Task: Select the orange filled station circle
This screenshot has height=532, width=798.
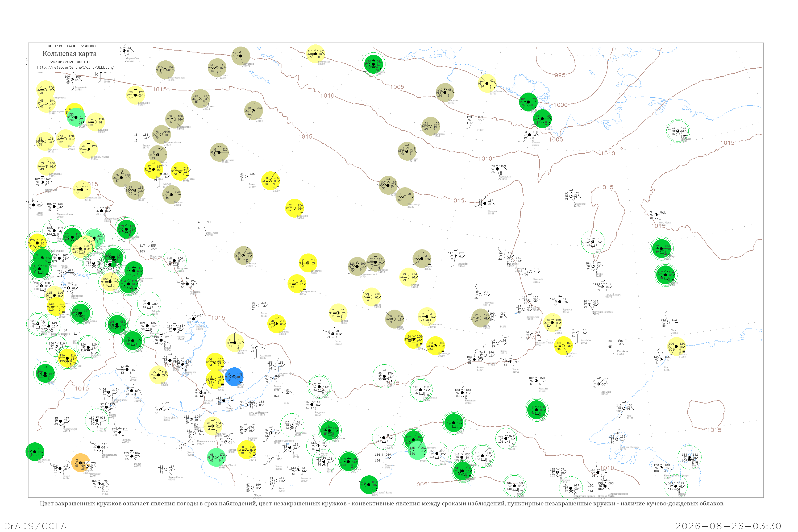Action: pyautogui.click(x=81, y=463)
